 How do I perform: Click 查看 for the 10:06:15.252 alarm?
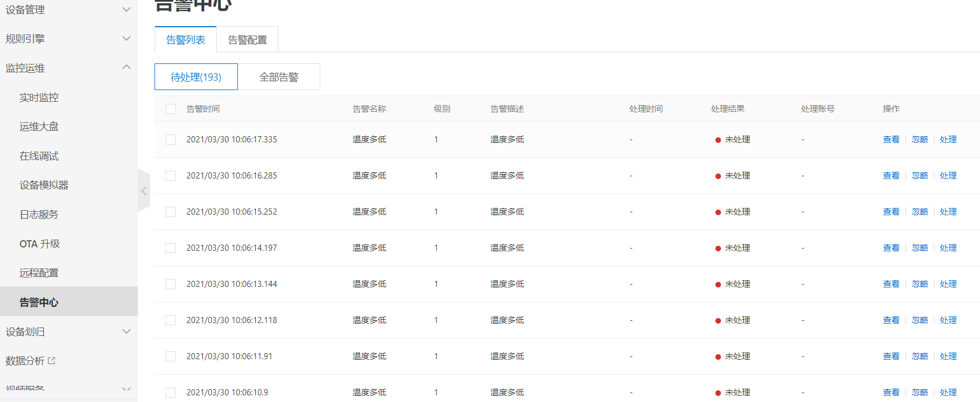click(x=891, y=212)
